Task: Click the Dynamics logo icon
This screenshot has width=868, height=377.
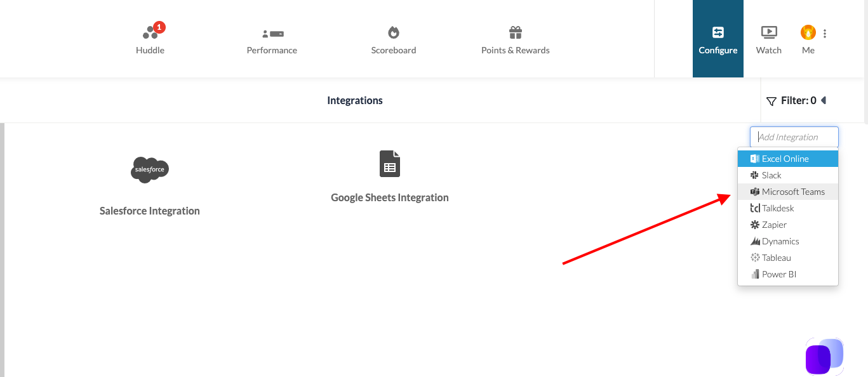Action: point(755,241)
